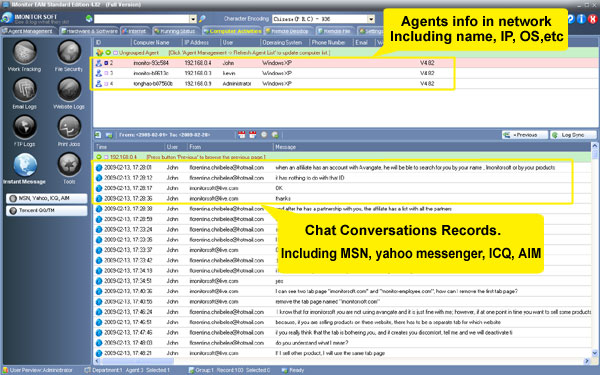Click the last round icon in log toolbar
Screen dimensions: 600x375
pyautogui.click(x=275, y=135)
